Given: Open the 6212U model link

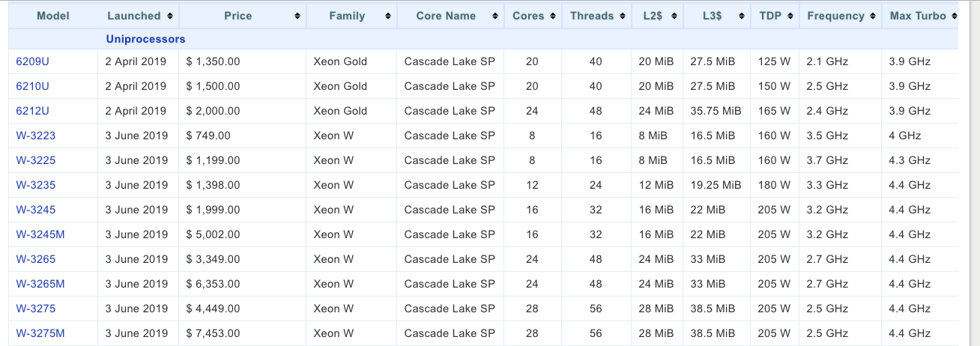Looking at the screenshot, I should pos(32,111).
